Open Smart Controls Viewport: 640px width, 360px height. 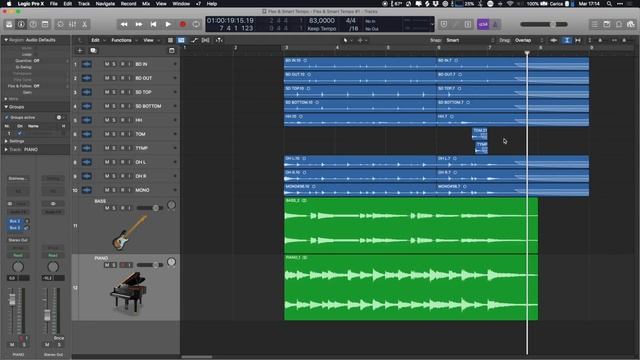click(60, 24)
